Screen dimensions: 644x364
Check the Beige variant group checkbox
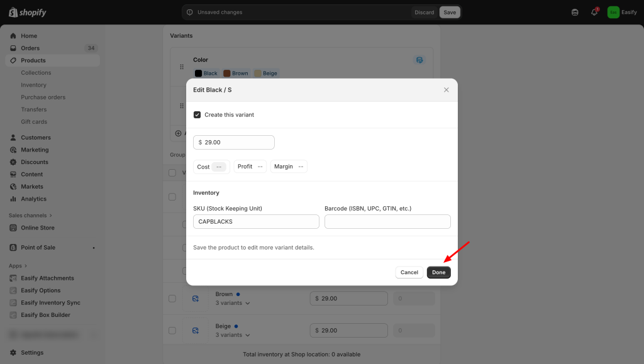click(172, 331)
